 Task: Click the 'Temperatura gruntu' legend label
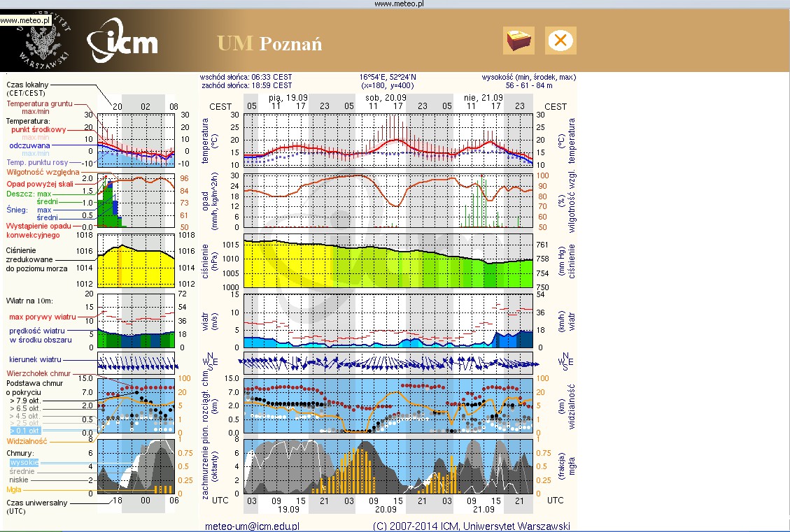tap(40, 103)
